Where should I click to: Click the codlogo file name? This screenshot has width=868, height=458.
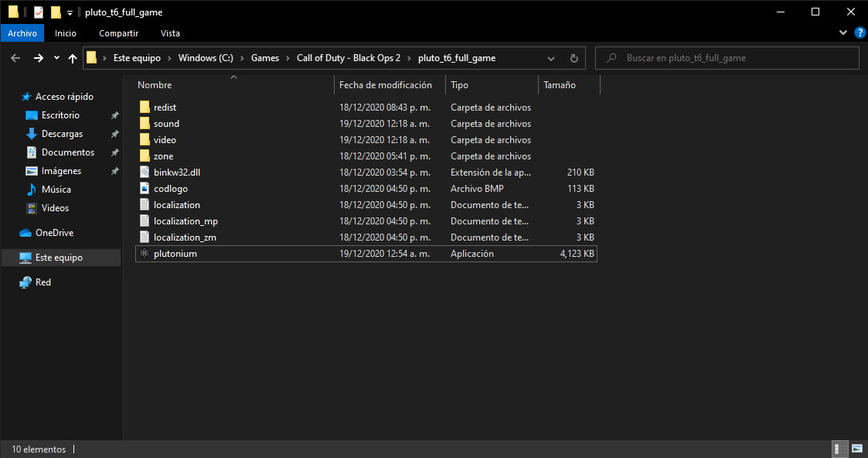tap(171, 189)
